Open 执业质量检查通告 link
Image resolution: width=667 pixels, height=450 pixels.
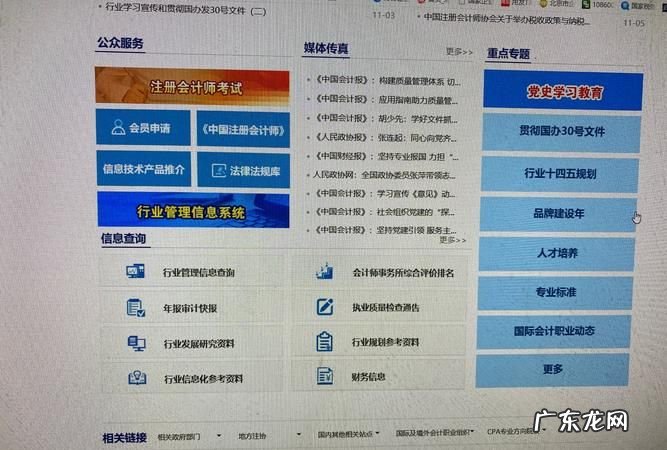[386, 308]
